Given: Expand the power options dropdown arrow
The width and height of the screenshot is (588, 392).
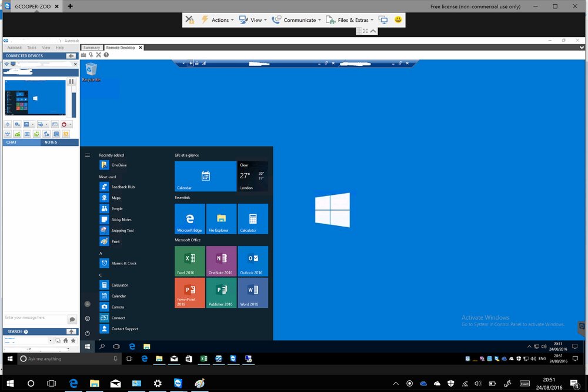Looking at the screenshot, I should pos(70,124).
